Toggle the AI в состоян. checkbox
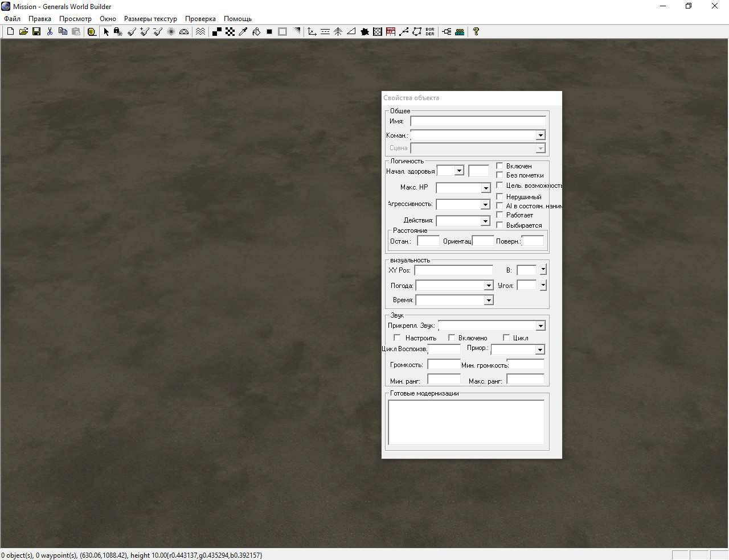 [499, 206]
